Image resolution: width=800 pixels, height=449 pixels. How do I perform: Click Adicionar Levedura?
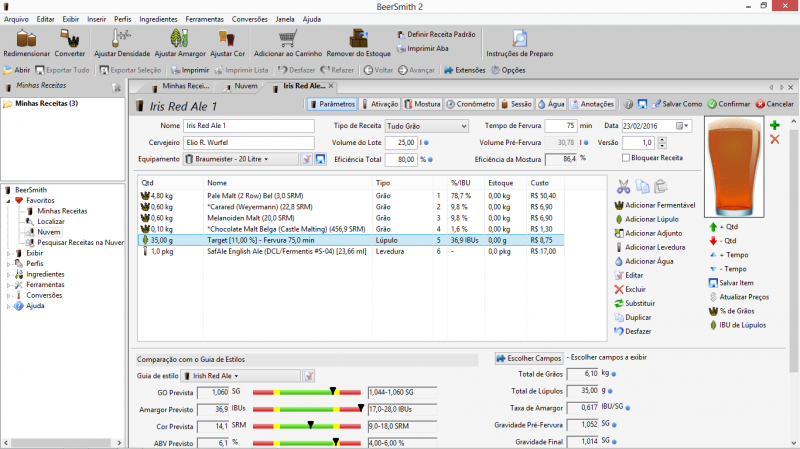click(650, 247)
